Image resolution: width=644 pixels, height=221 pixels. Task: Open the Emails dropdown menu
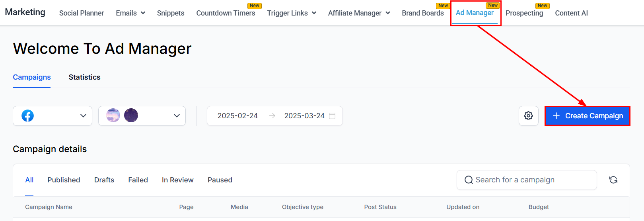(x=130, y=13)
